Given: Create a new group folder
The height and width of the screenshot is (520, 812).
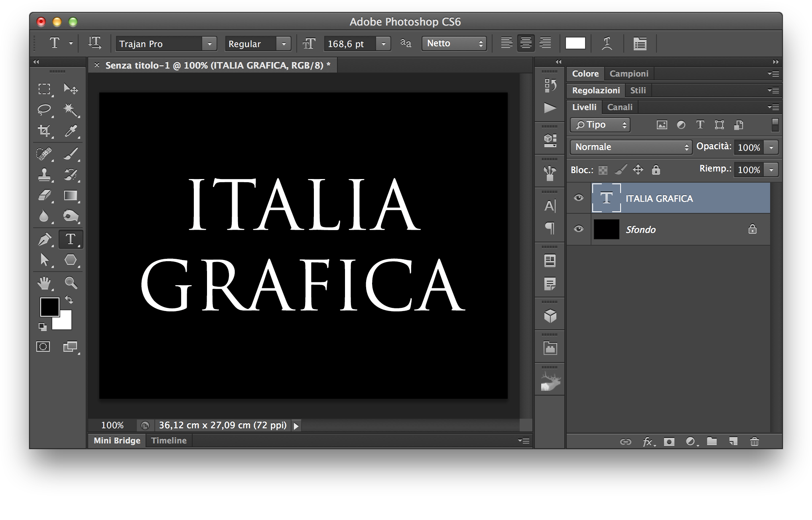Looking at the screenshot, I should pyautogui.click(x=712, y=441).
